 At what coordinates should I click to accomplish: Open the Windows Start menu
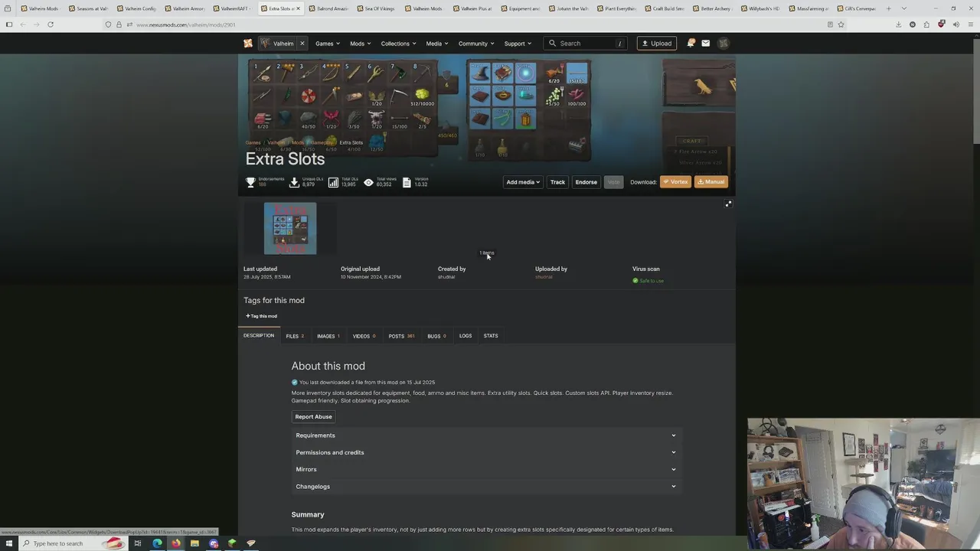pos(8,543)
